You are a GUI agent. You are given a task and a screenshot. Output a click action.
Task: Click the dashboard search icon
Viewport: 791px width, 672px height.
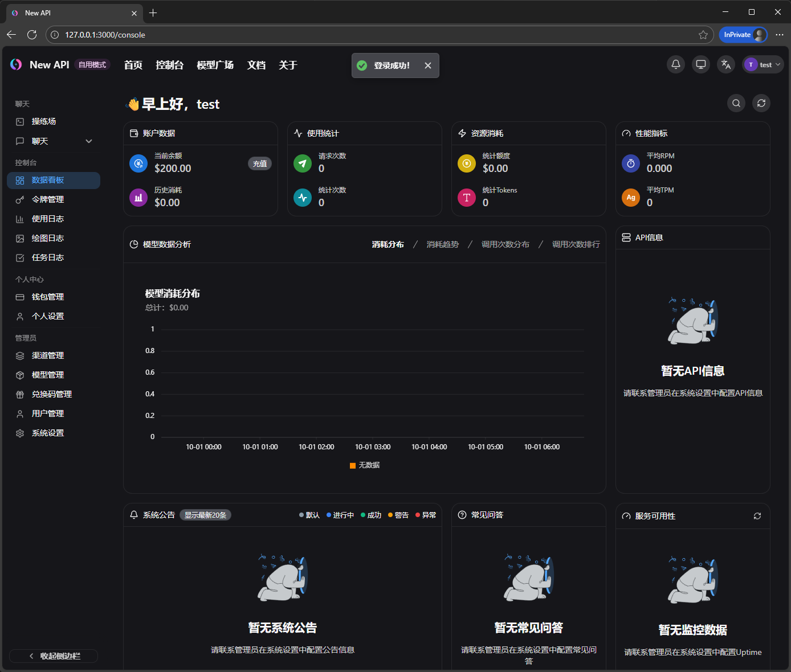736,103
